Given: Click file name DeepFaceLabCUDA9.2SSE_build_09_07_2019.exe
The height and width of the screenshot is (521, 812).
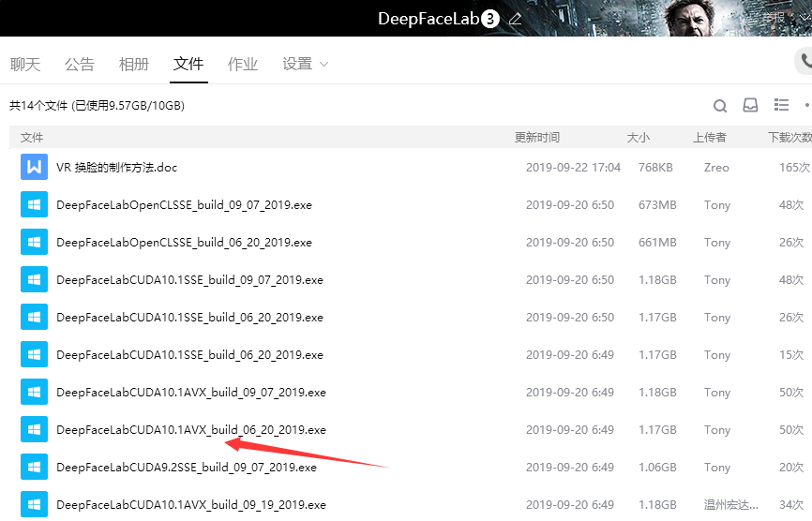Looking at the screenshot, I should point(187,468).
